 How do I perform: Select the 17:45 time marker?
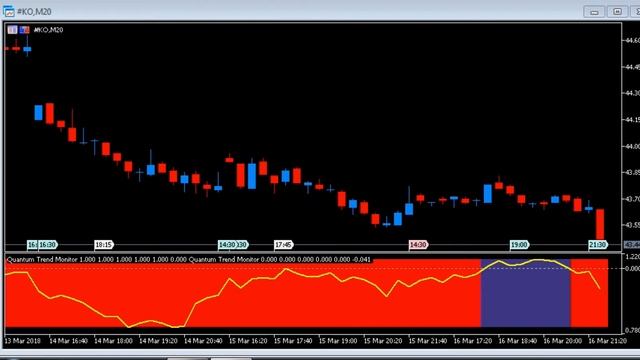(283, 245)
